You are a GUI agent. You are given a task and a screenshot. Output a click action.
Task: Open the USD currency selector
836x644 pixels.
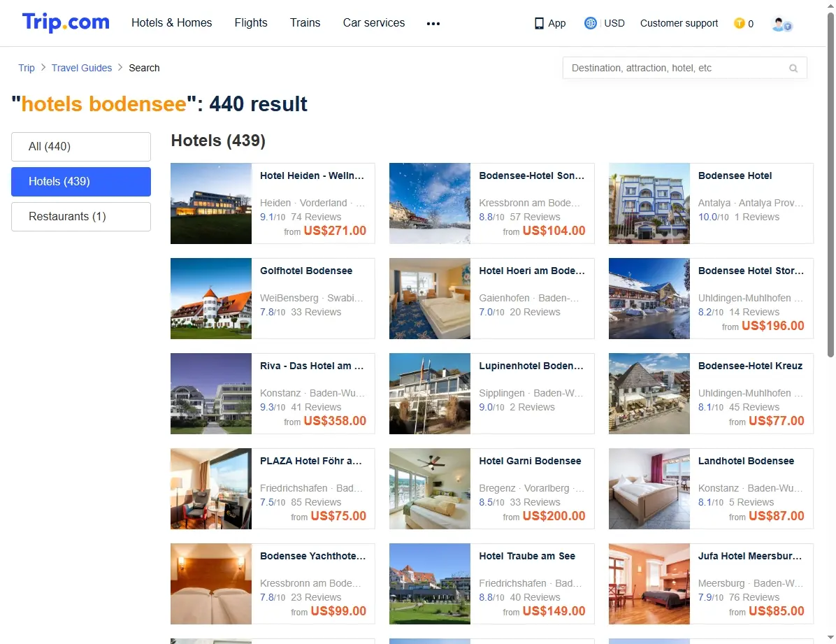coord(614,23)
